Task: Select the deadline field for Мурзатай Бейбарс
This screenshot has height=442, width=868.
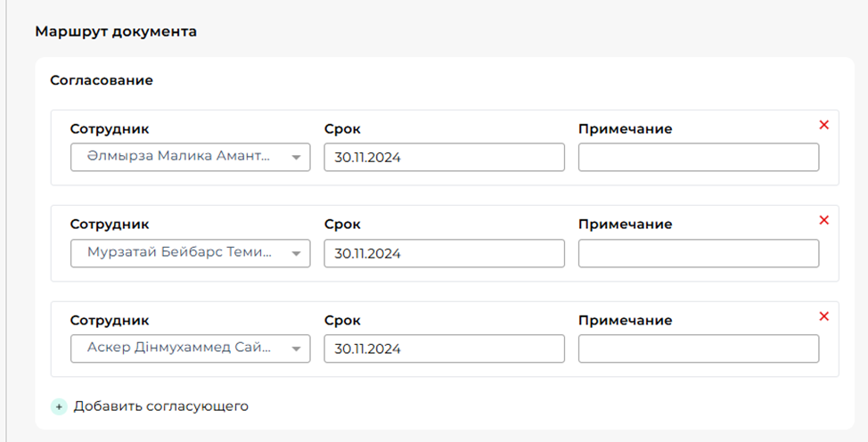Action: (444, 253)
